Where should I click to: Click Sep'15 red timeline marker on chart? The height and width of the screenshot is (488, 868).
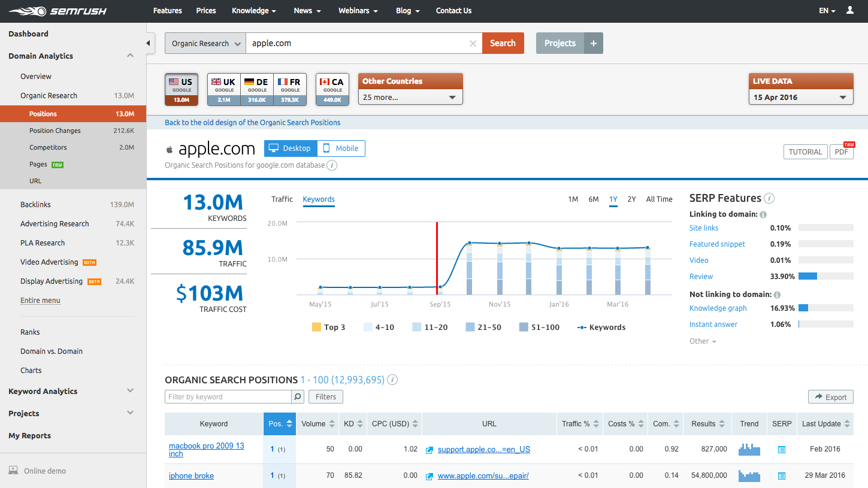point(437,258)
